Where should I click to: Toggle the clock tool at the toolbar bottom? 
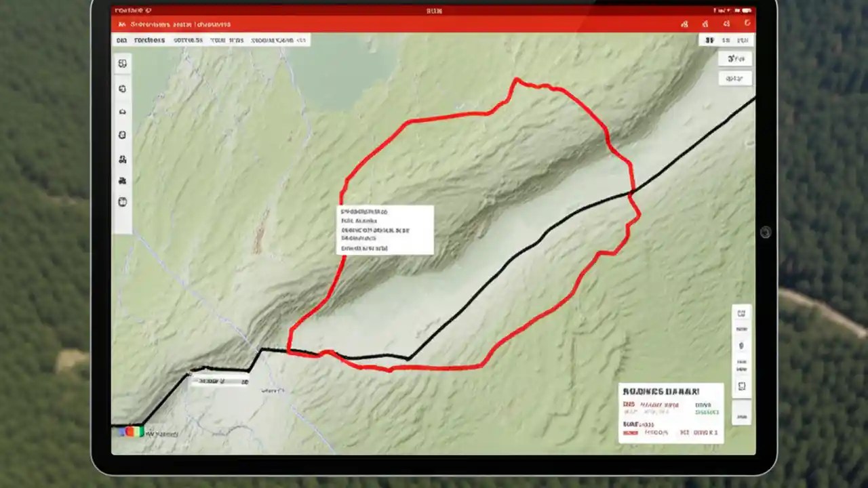[x=122, y=201]
